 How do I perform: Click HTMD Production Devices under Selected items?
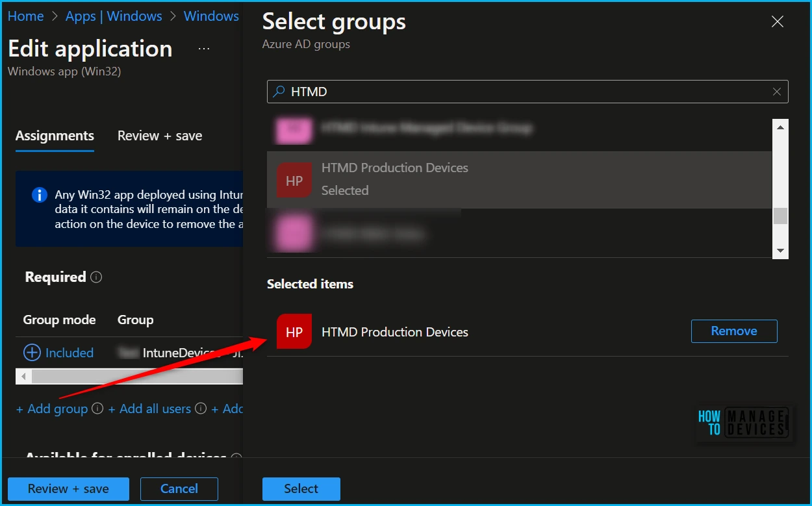click(395, 332)
